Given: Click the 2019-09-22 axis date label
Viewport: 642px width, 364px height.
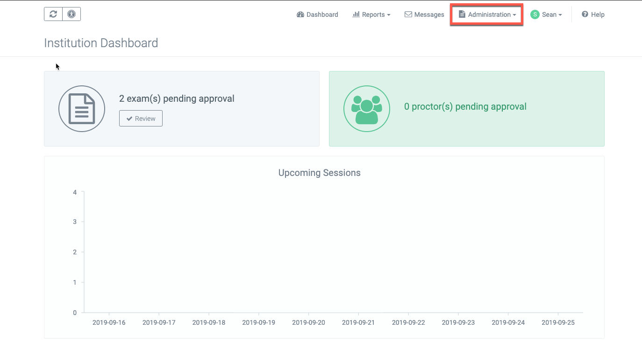Looking at the screenshot, I should click(408, 322).
